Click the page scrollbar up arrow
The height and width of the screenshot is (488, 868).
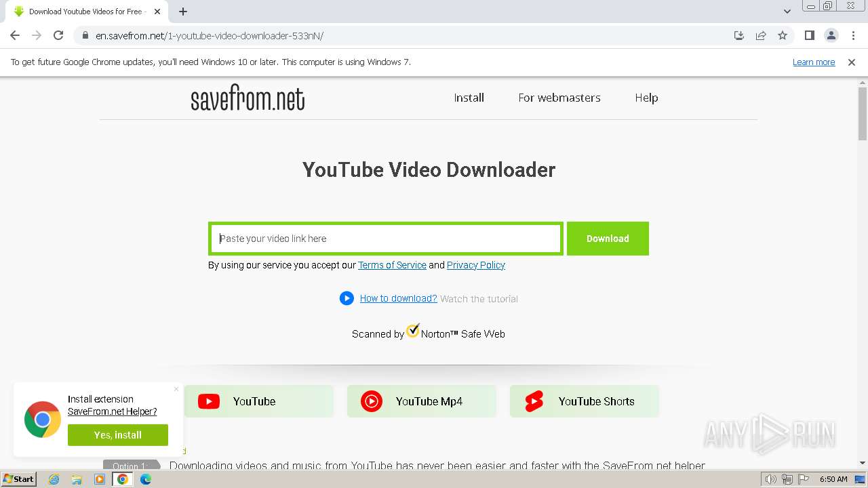(863, 82)
